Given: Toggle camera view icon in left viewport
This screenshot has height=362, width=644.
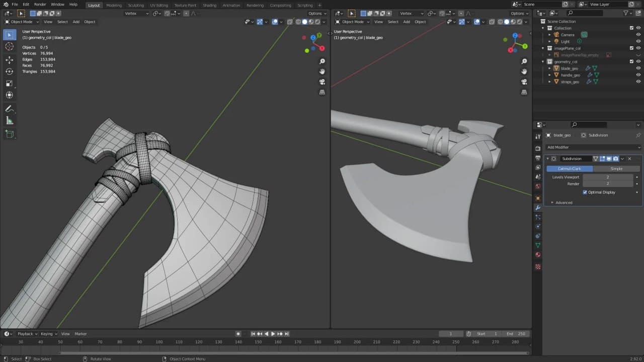Looking at the screenshot, I should pyautogui.click(x=322, y=82).
